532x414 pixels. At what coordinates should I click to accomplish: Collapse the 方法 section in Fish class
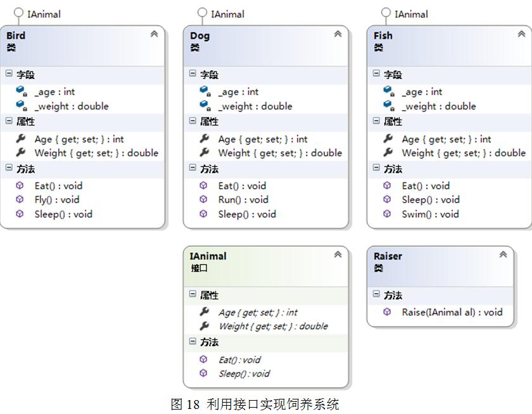pos(376,168)
